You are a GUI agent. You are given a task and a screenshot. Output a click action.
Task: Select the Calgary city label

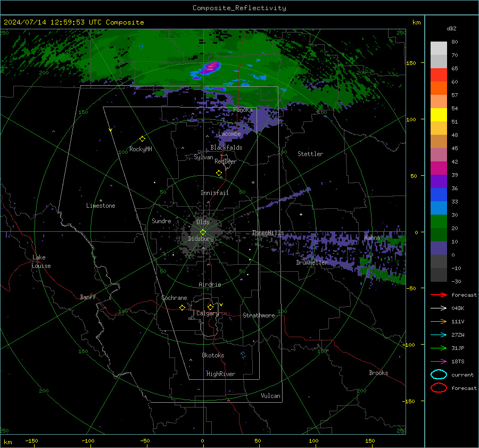tap(208, 313)
